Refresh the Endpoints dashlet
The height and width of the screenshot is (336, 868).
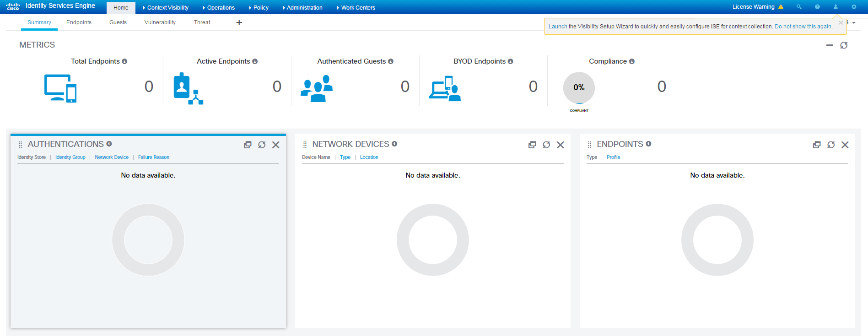coord(831,145)
